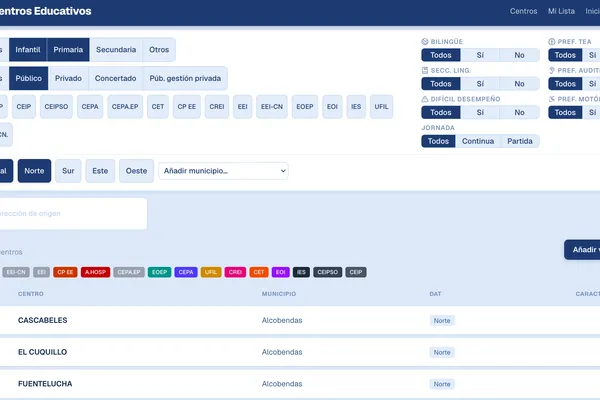Set Jornada filter to Partida
The height and width of the screenshot is (400, 600).
pos(520,141)
